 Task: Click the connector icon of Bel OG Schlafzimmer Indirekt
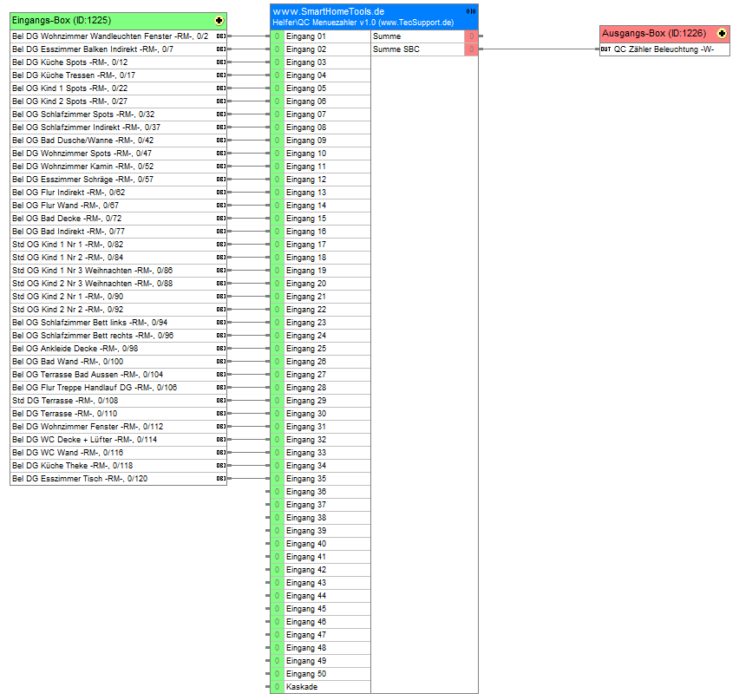tap(220, 128)
